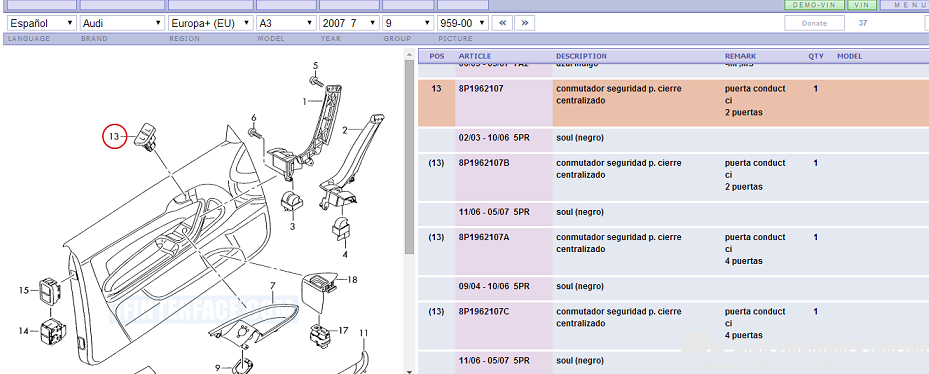This screenshot has height=374, width=929.
Task: Click remark text in 8P1962107A row
Action: 755,249
